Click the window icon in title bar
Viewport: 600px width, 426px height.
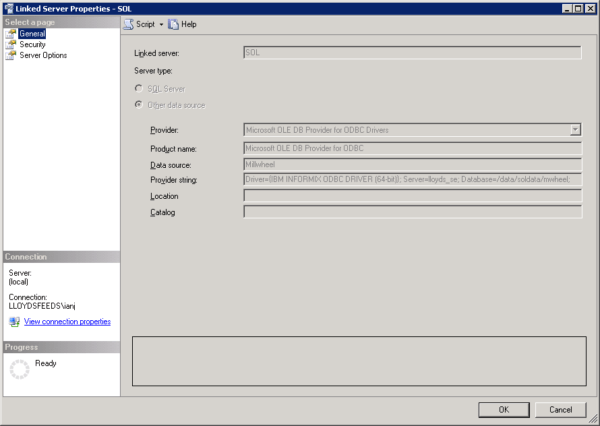8,7
